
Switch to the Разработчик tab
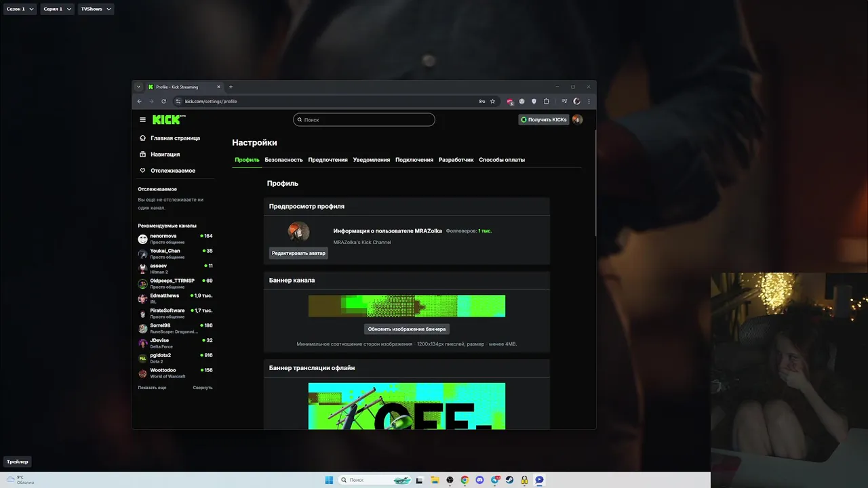click(456, 160)
